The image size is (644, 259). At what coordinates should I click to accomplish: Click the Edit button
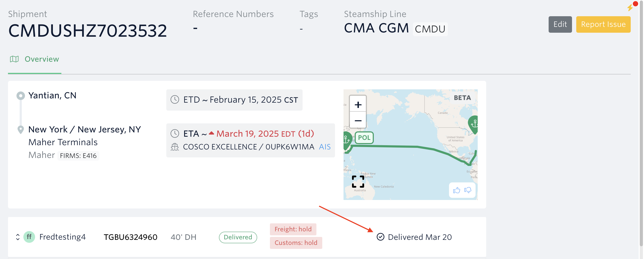[560, 24]
